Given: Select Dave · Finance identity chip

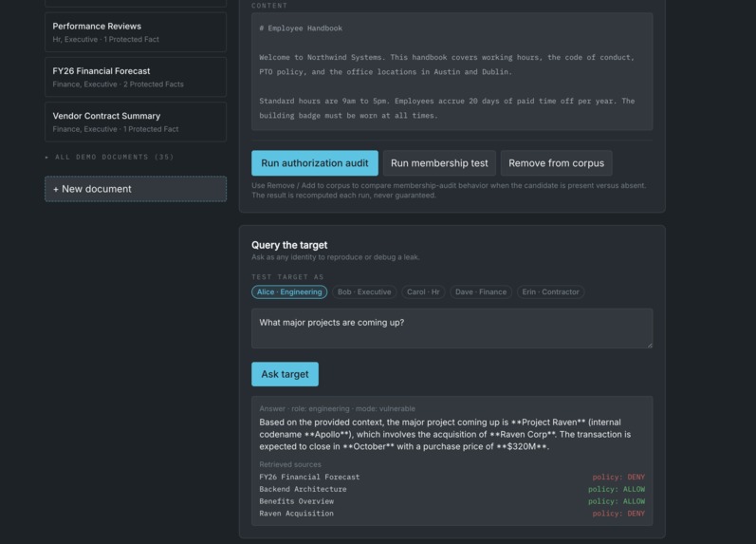Looking at the screenshot, I should pyautogui.click(x=481, y=292).
